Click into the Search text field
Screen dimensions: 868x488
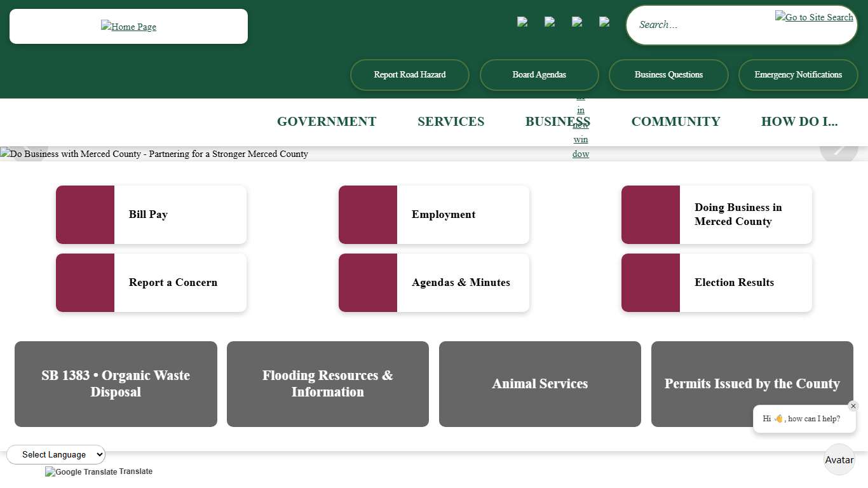tap(699, 25)
